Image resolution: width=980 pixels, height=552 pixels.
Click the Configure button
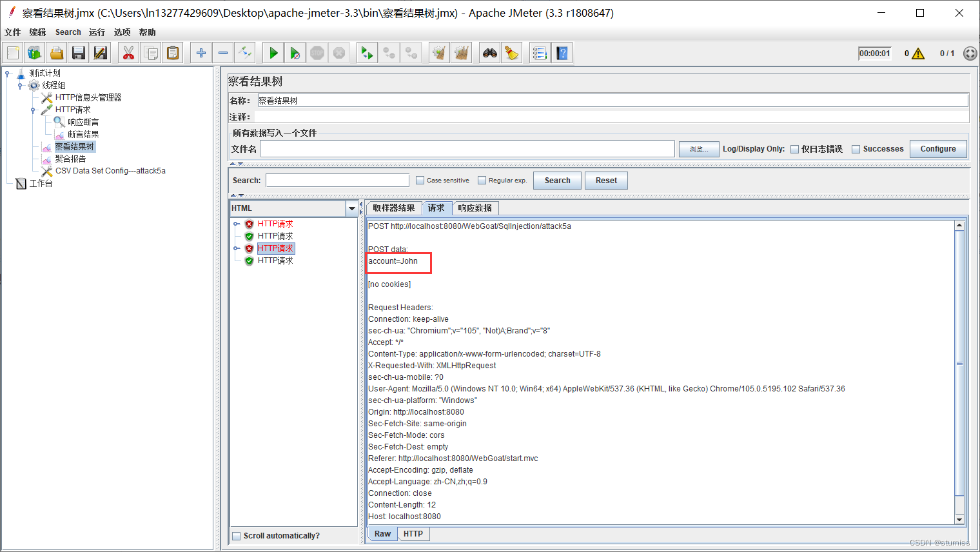click(938, 149)
